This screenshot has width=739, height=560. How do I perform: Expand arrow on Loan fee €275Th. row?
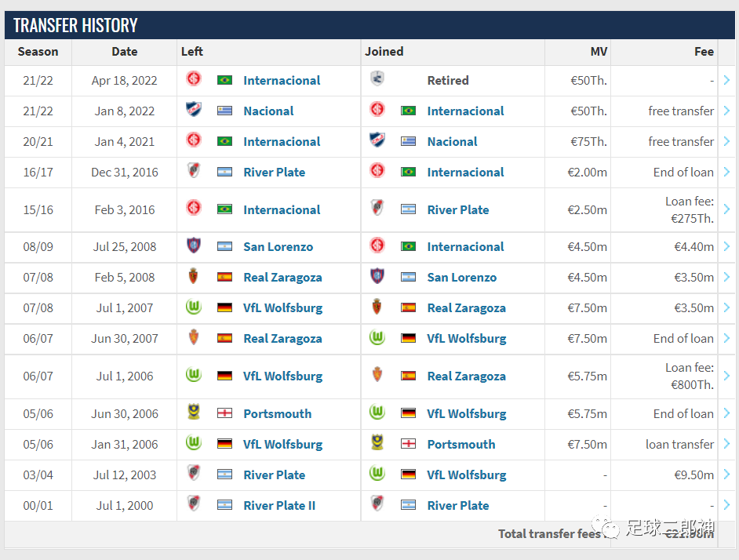point(726,209)
